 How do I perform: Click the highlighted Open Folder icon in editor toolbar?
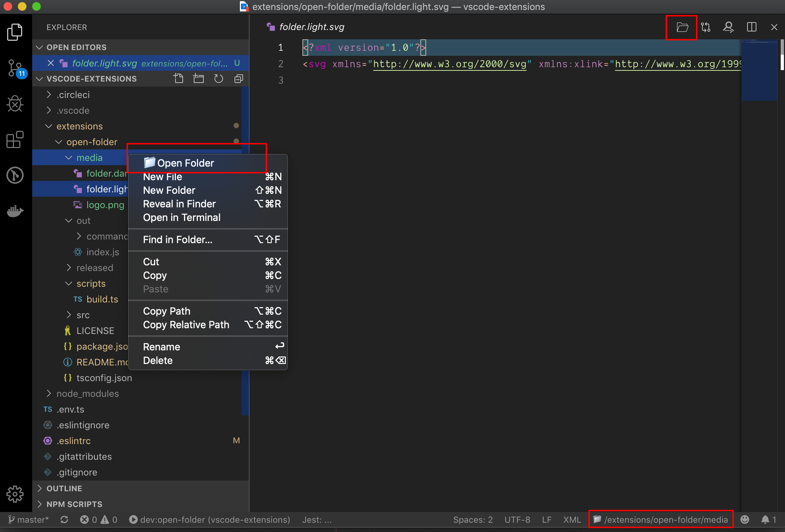point(682,27)
